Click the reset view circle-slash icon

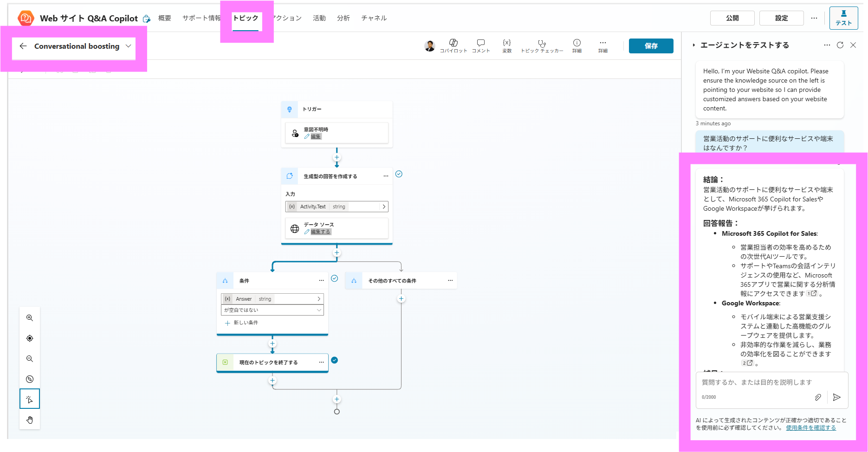pos(30,379)
